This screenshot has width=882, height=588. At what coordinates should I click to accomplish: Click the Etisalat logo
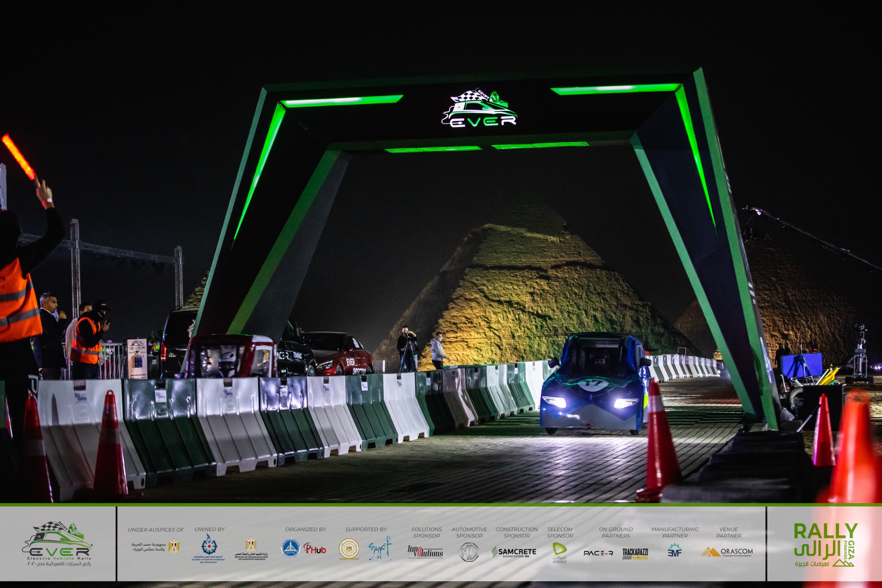coord(559,553)
